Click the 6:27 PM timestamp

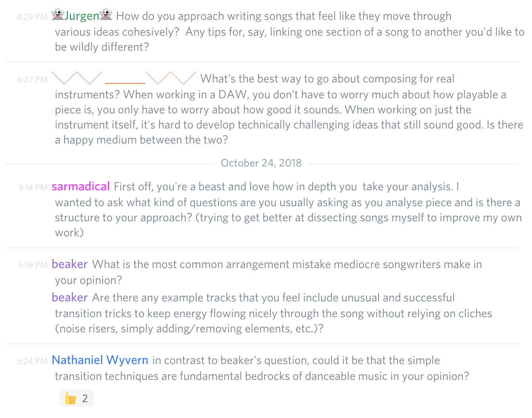32,79
